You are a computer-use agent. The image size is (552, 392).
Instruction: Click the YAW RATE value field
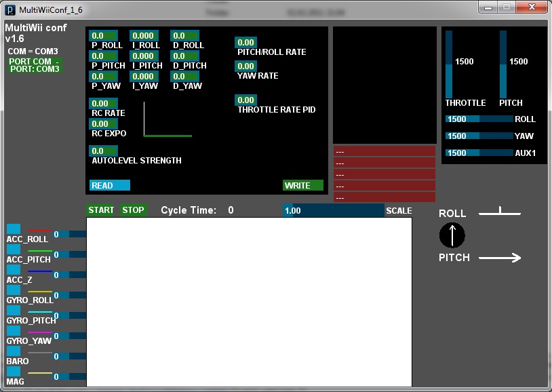245,66
